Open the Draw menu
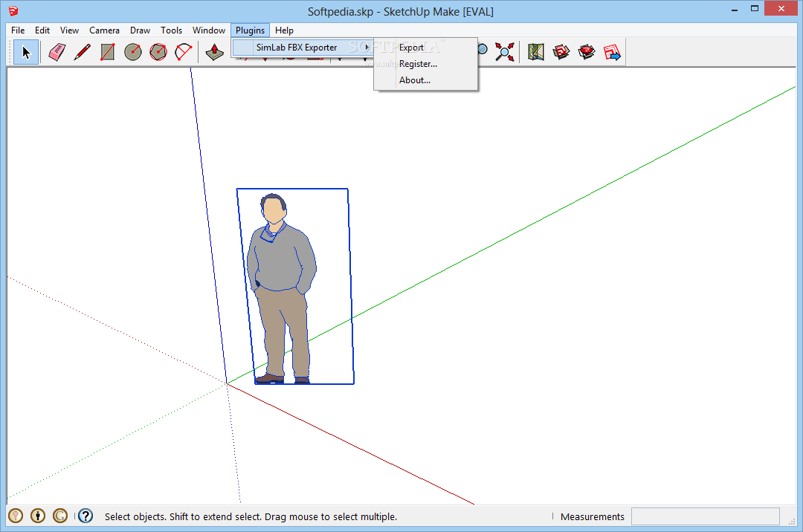The image size is (803, 532). pos(140,30)
